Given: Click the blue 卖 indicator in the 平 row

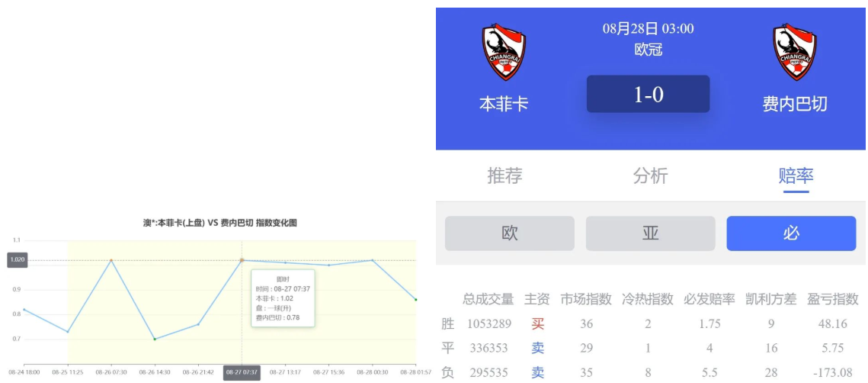Looking at the screenshot, I should coord(538,348).
